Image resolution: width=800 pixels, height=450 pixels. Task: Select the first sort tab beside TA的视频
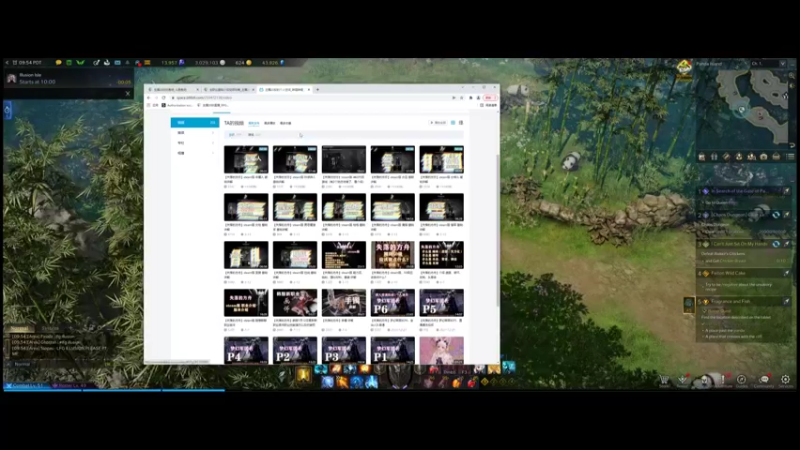click(x=254, y=123)
